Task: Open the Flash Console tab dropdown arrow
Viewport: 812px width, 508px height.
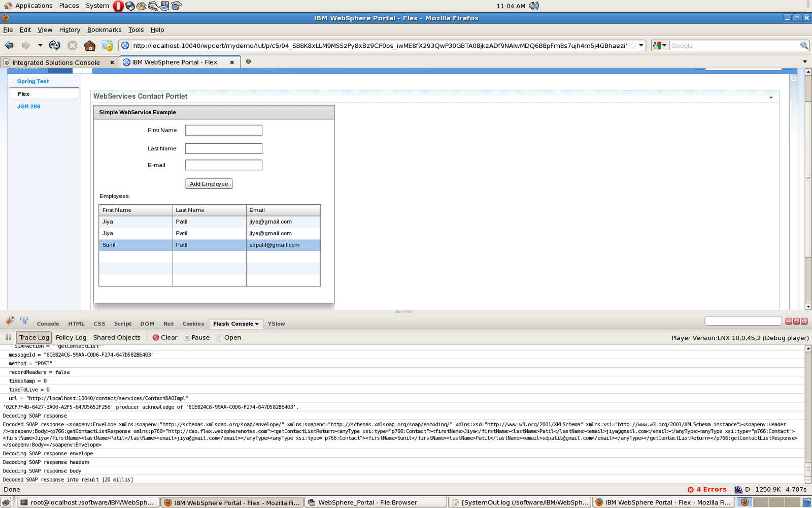Action: [257, 324]
